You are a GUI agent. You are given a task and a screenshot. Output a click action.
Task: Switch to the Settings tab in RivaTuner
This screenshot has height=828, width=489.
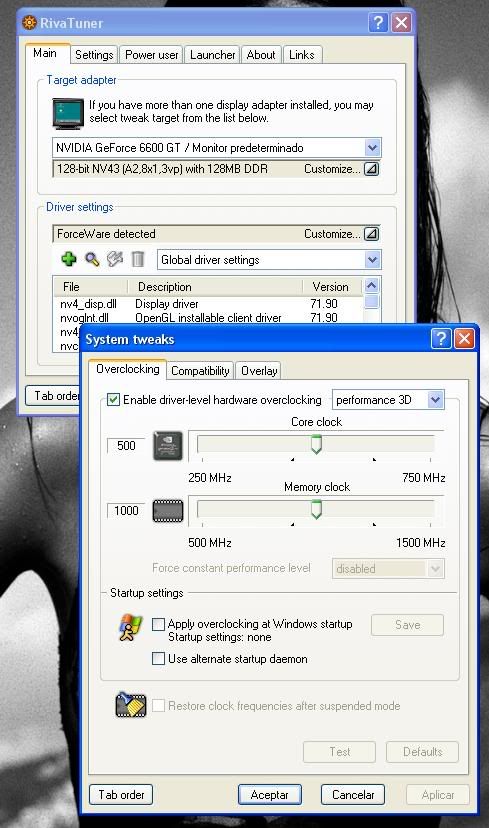coord(94,55)
